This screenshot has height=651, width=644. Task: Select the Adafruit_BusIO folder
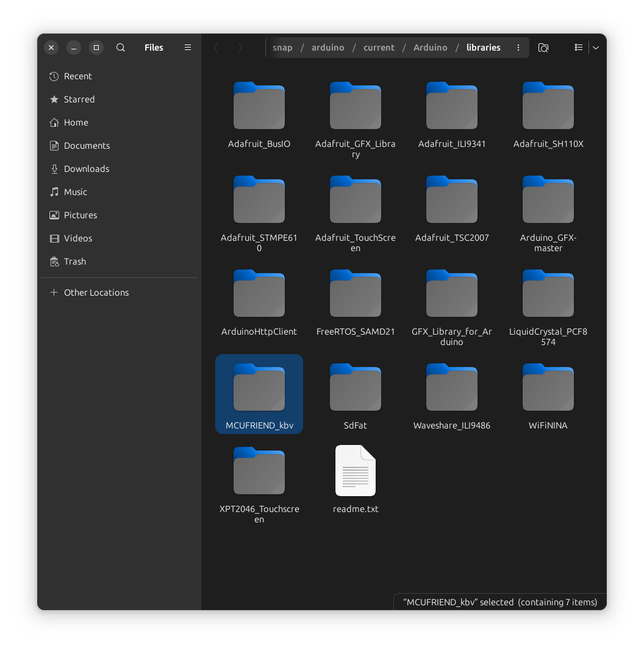(x=259, y=115)
